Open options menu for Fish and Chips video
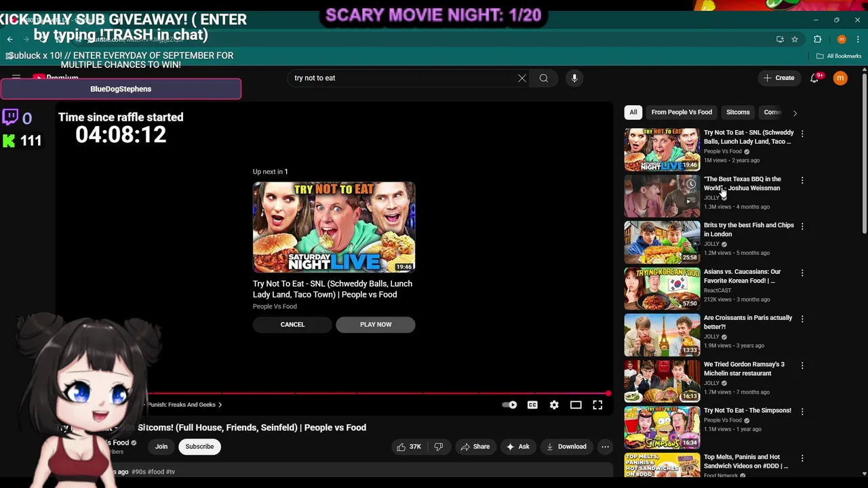Screen dimensions: 868x488 pos(802,226)
